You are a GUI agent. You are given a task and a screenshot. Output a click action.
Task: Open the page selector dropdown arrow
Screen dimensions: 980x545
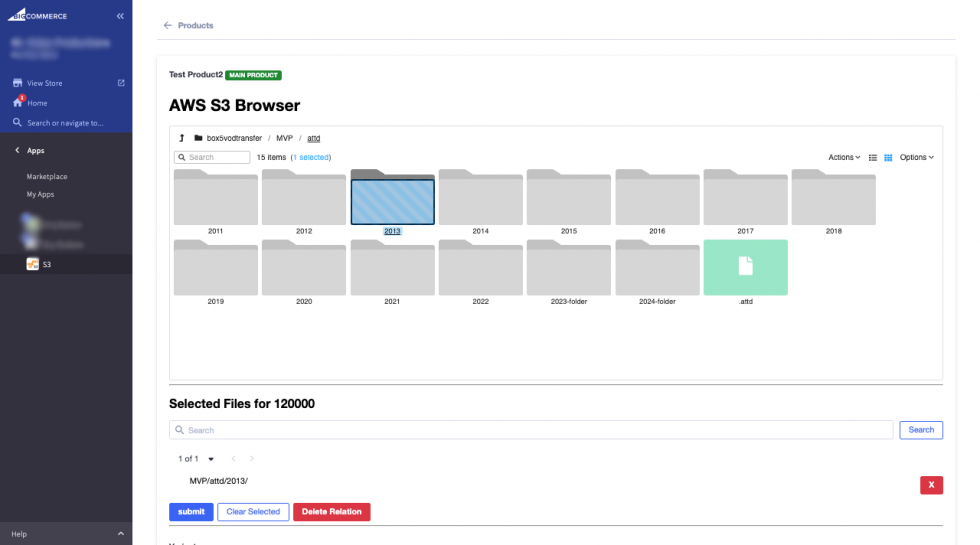pos(211,459)
